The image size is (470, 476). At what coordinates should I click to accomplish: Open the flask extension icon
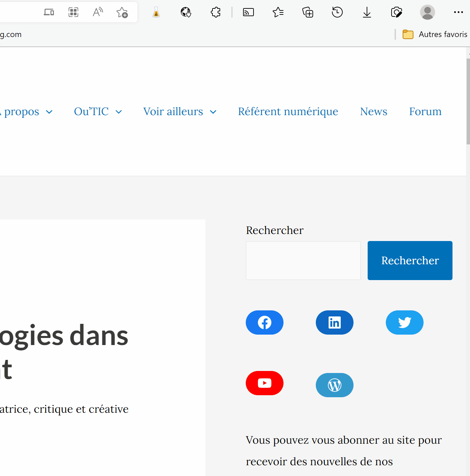156,12
